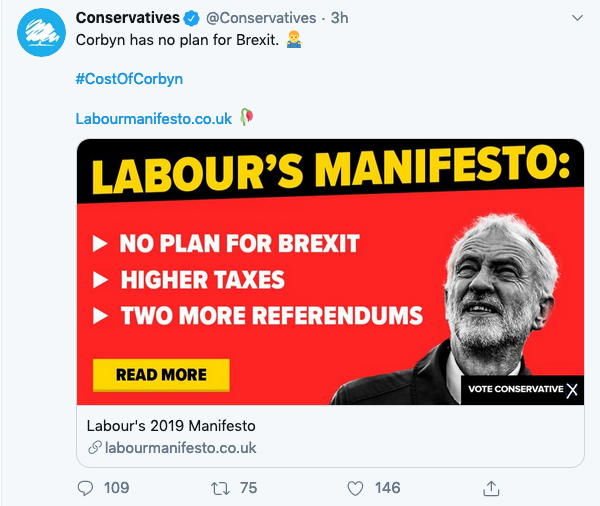Click the link icon beside labourmanifesto.co.uk
This screenshot has width=600, height=506.
pyautogui.click(x=94, y=448)
